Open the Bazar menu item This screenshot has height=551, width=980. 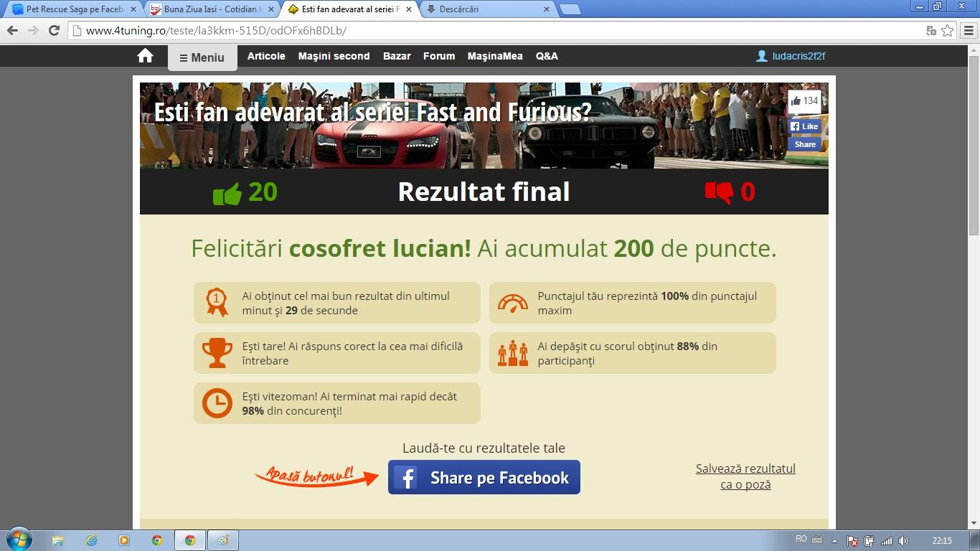397,56
